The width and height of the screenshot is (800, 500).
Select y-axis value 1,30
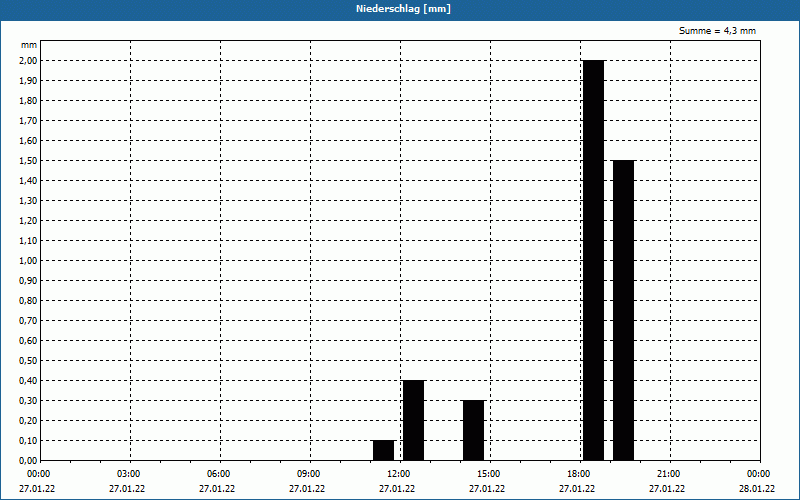click(x=28, y=201)
